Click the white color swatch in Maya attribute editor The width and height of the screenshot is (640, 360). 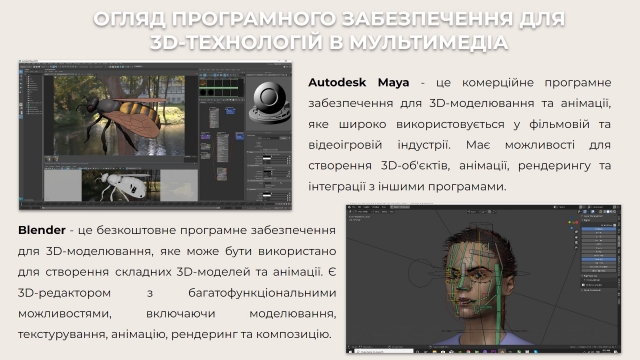tap(267, 158)
